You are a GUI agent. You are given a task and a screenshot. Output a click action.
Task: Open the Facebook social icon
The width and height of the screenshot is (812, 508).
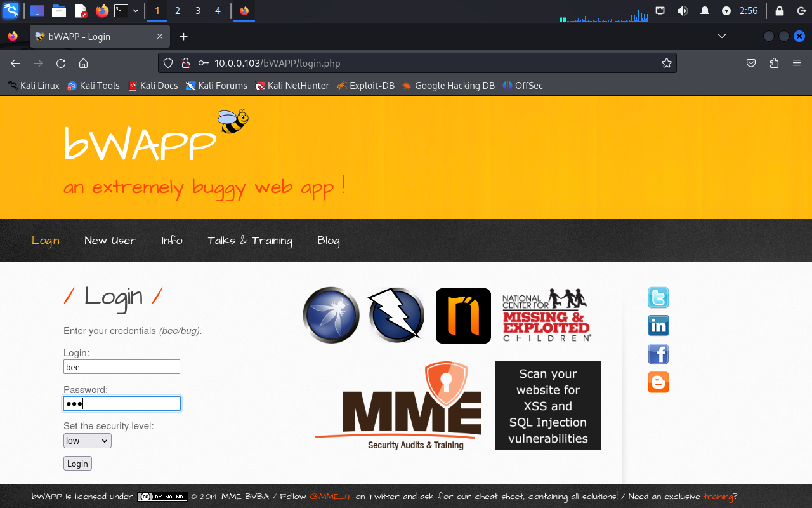tap(658, 354)
